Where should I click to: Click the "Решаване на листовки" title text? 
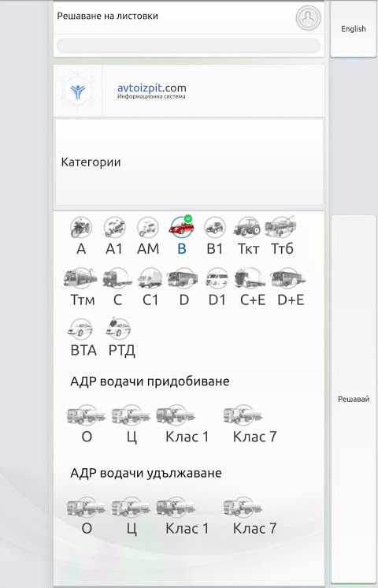coord(108,16)
